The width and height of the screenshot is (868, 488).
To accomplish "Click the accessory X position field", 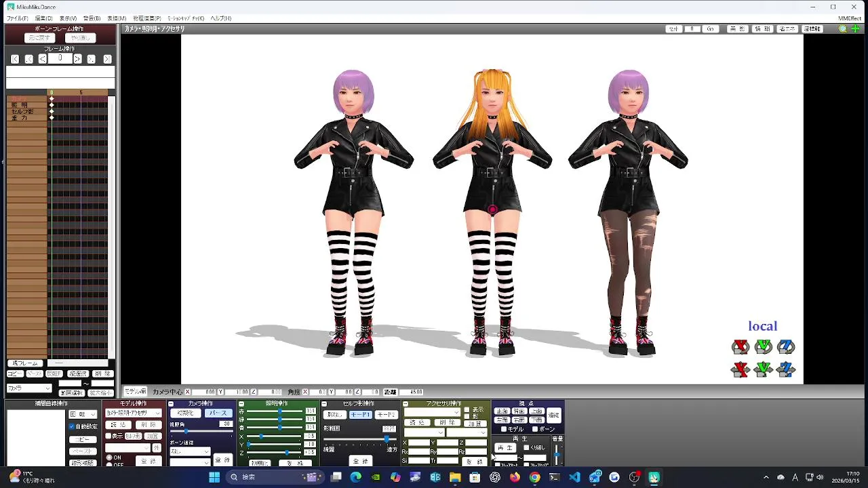I will [x=418, y=443].
